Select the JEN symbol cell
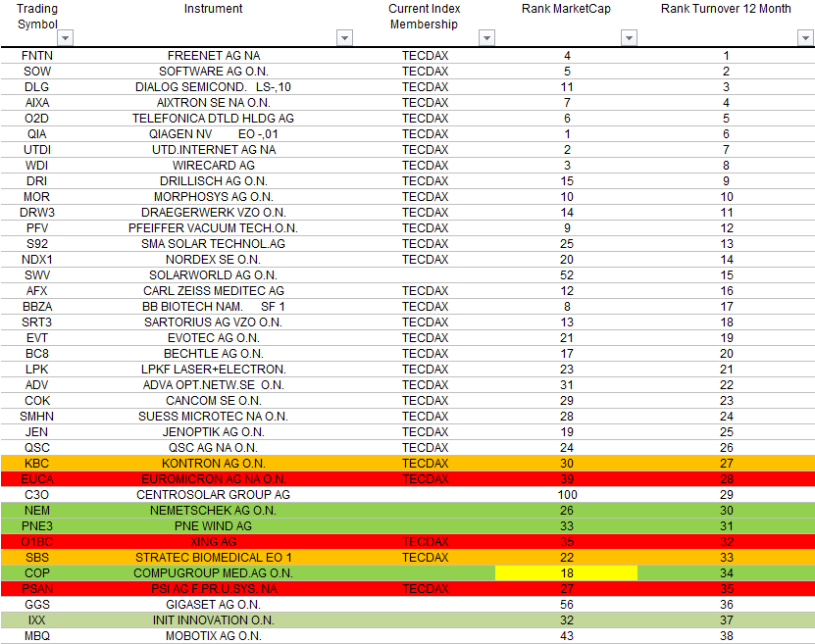The width and height of the screenshot is (815, 644). click(x=37, y=432)
